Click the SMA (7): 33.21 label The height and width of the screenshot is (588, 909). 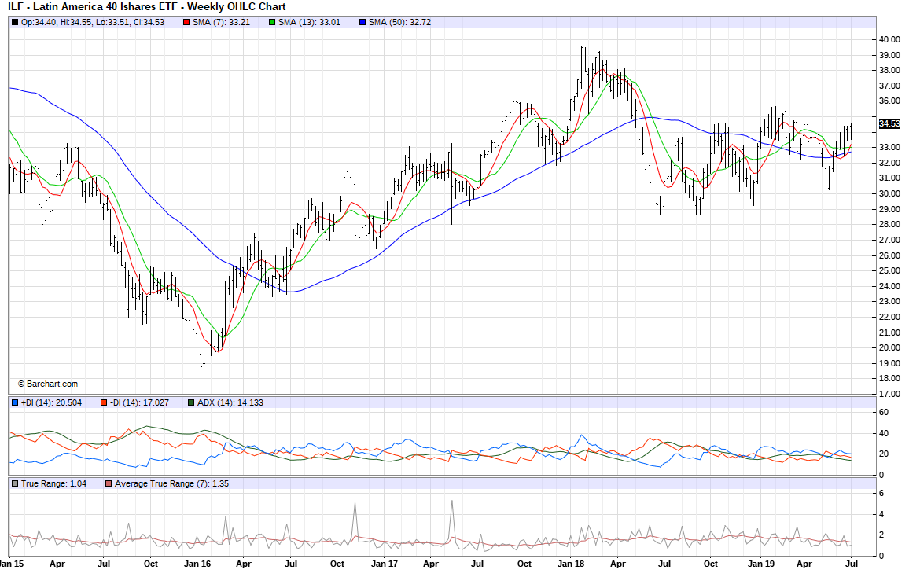[222, 23]
